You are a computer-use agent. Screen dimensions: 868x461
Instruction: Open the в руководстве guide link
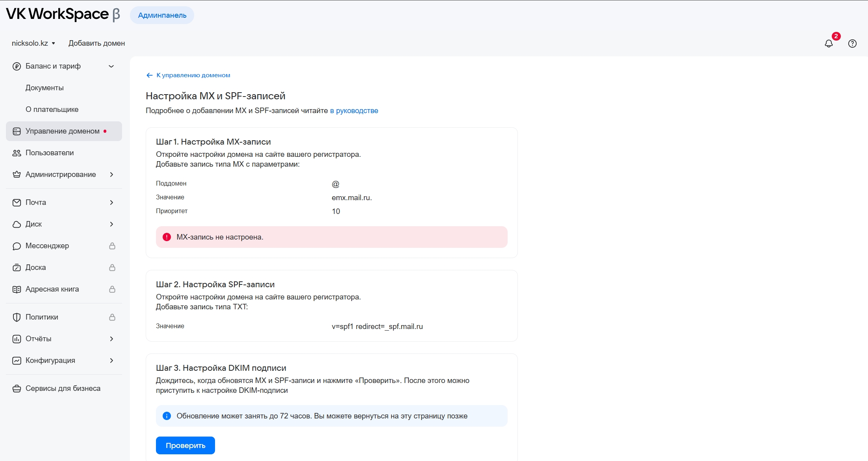pos(354,111)
